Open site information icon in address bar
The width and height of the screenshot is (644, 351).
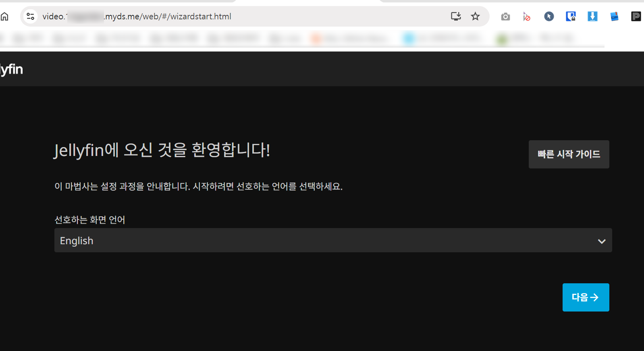coord(30,17)
